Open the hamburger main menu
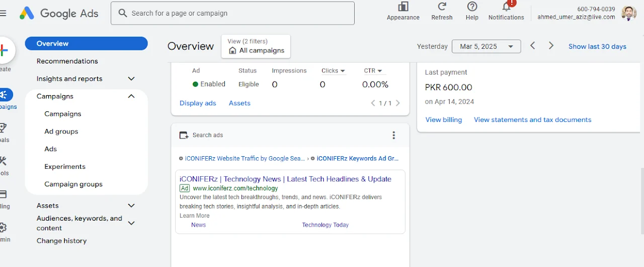Screen dimensions: 644x267 tap(3, 13)
